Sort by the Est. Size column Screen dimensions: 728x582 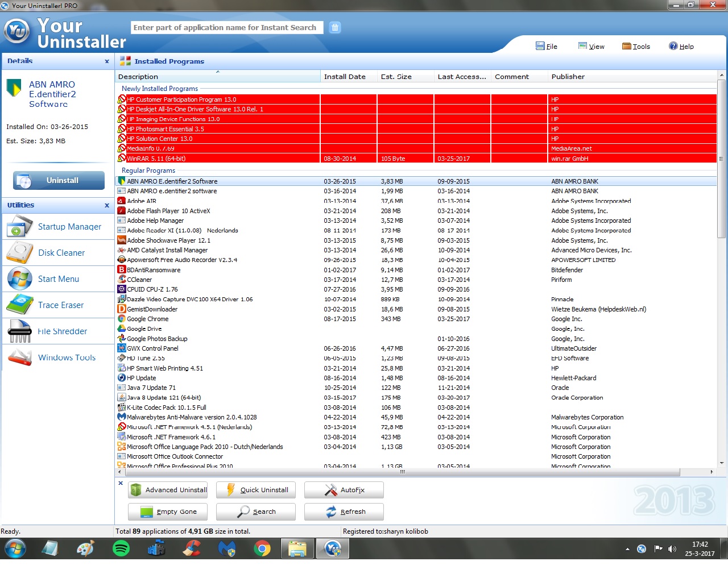(x=406, y=77)
